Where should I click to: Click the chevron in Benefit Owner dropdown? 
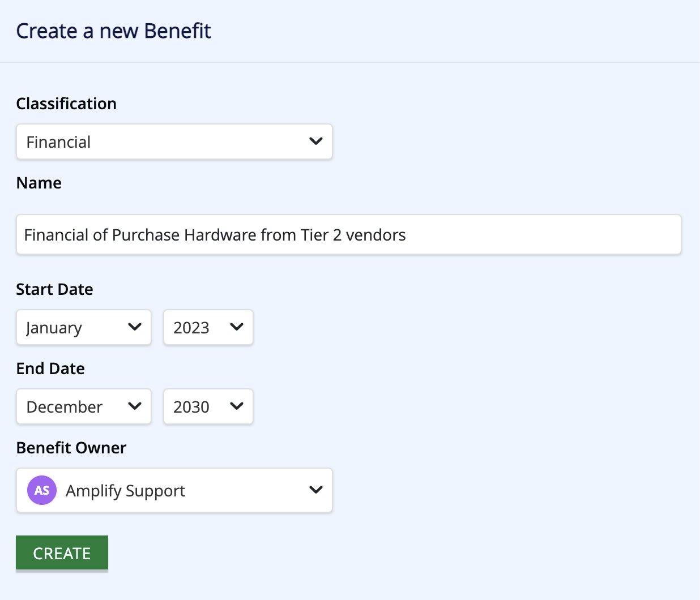(316, 490)
